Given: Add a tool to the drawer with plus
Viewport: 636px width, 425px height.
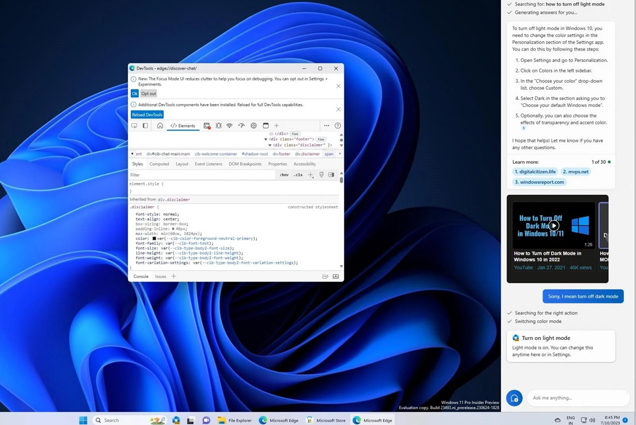Looking at the screenshot, I should click(174, 277).
